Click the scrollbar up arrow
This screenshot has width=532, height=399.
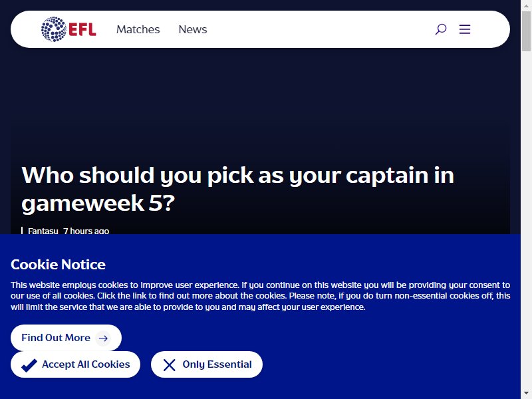(526, 5)
